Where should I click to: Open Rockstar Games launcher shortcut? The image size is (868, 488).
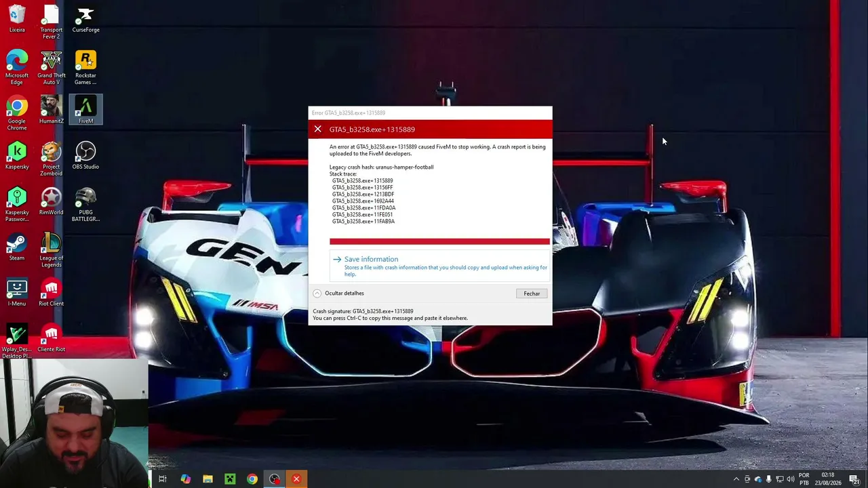point(85,68)
